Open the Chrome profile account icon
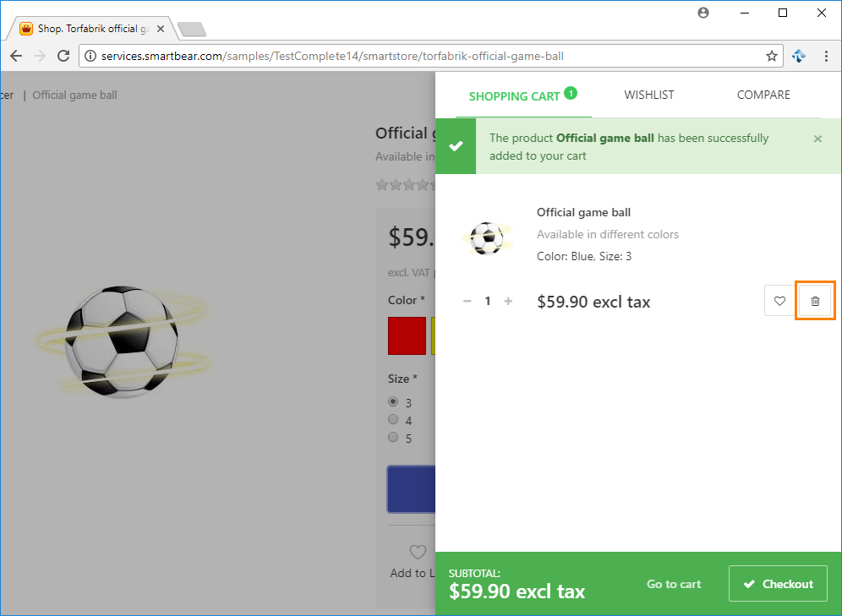Image resolution: width=842 pixels, height=616 pixels. click(x=703, y=13)
